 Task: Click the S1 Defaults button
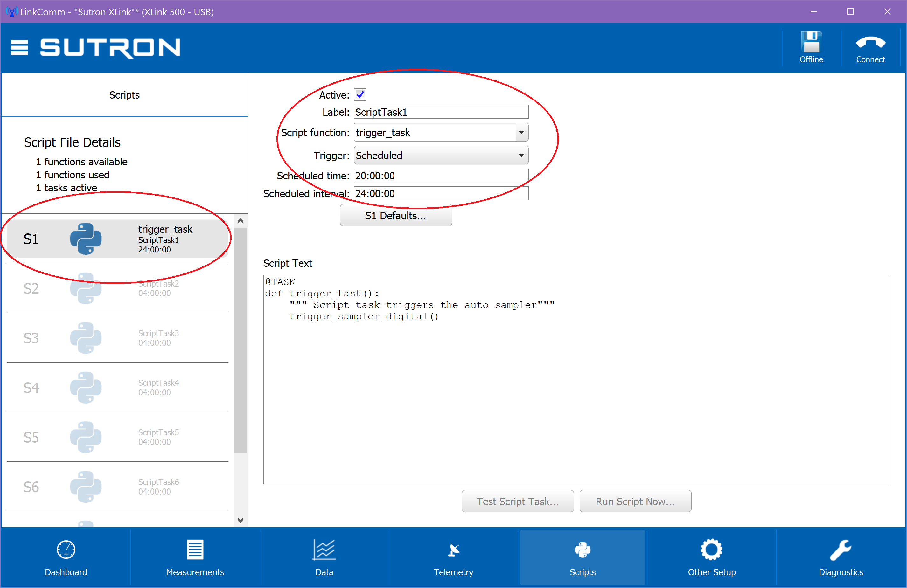tap(395, 216)
